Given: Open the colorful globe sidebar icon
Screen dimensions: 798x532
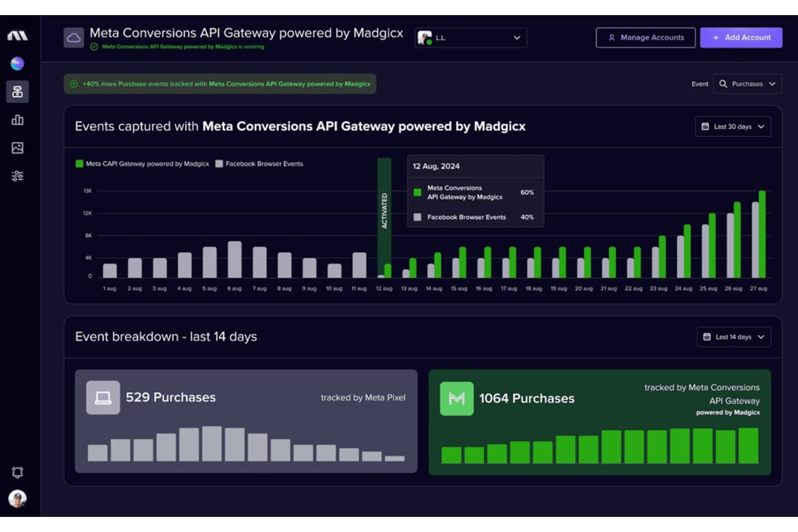Looking at the screenshot, I should coord(17,64).
